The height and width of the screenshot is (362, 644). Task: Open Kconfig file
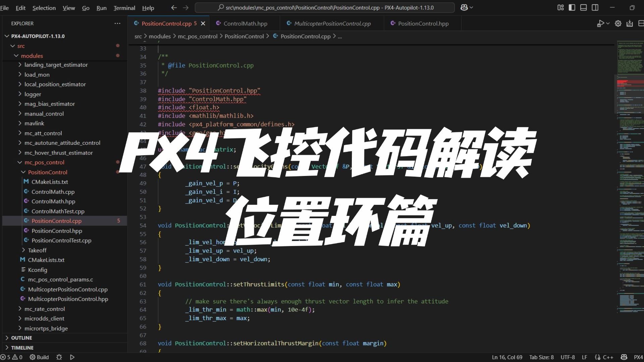point(65,270)
